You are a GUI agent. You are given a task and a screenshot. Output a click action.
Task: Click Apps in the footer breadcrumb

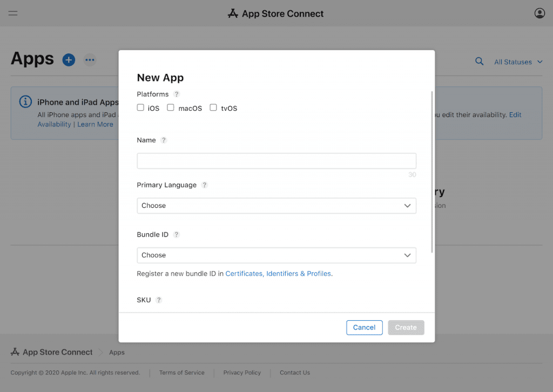click(x=117, y=352)
